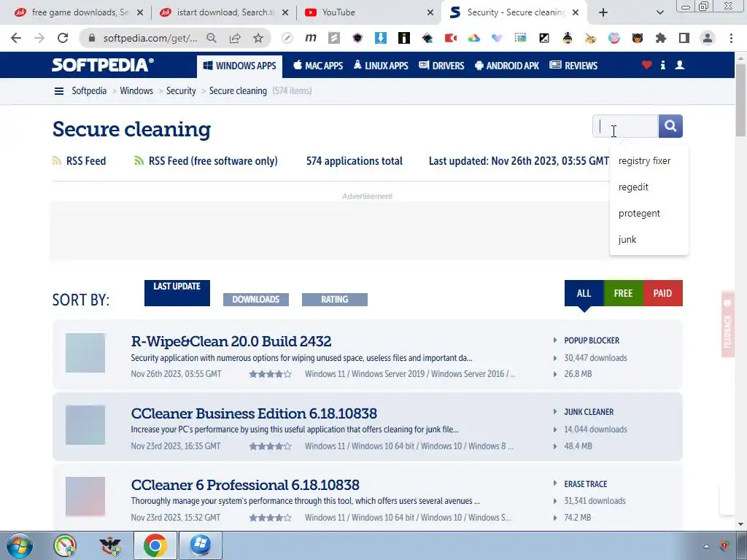Open R-Wipe&Clean 20.0 Build 2432 link
Viewport: 747px width, 560px height.
tap(231, 341)
